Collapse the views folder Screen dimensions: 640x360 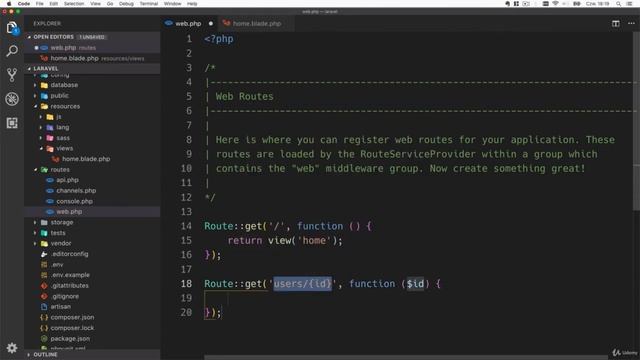coord(64,148)
